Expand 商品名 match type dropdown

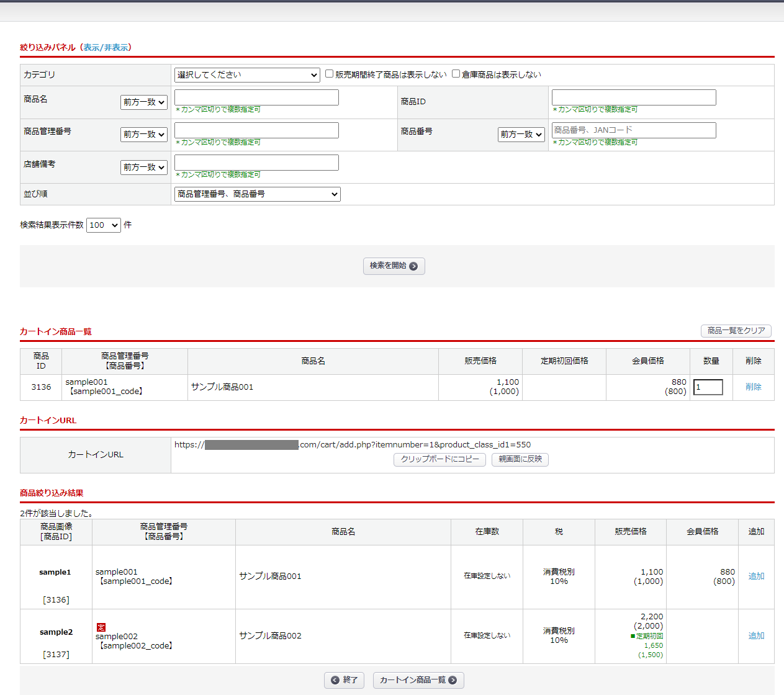pos(143,102)
